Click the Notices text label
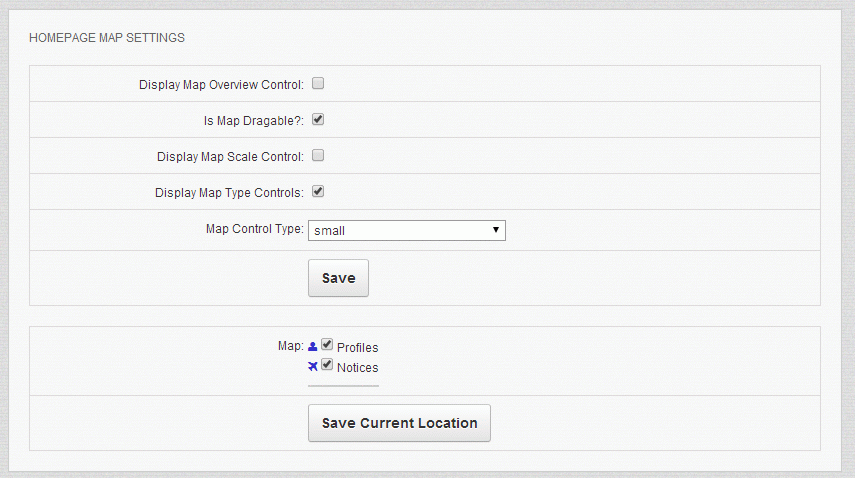 tap(358, 368)
